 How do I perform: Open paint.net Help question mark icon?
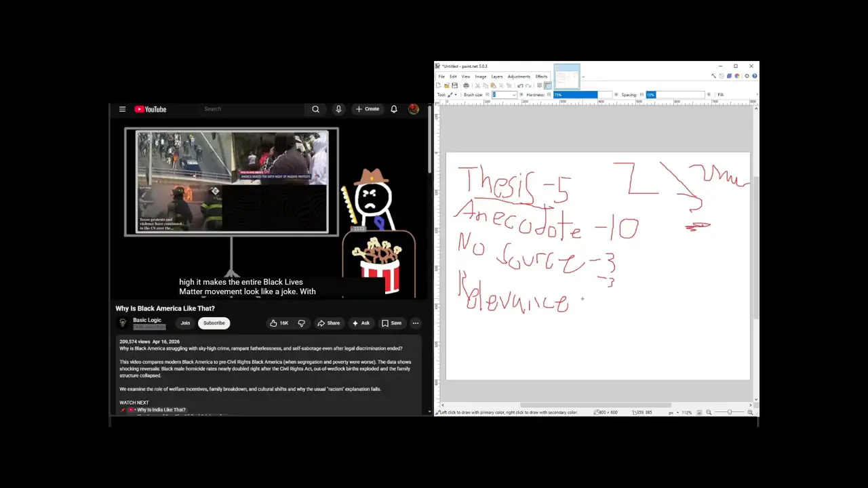[755, 76]
